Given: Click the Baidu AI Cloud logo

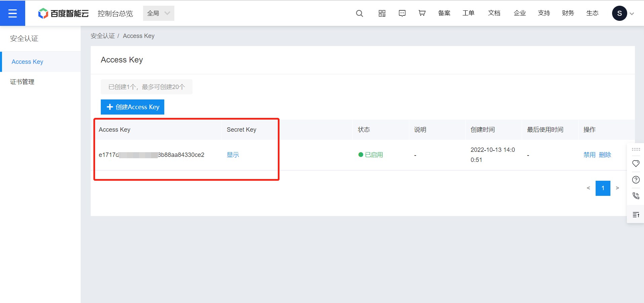Looking at the screenshot, I should 63,13.
